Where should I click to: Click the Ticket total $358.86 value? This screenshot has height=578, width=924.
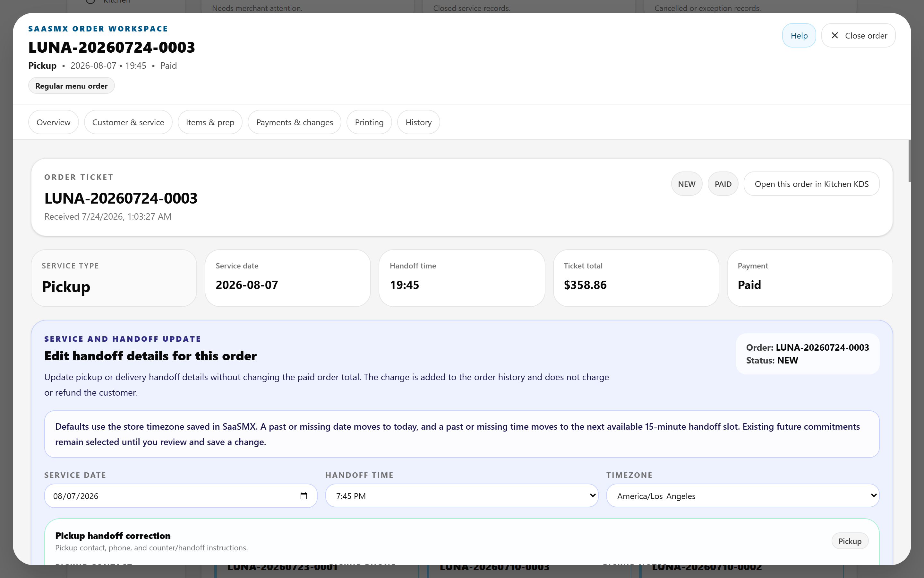585,285
